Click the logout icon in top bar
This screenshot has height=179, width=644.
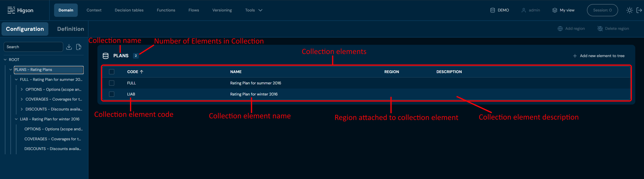(639, 10)
